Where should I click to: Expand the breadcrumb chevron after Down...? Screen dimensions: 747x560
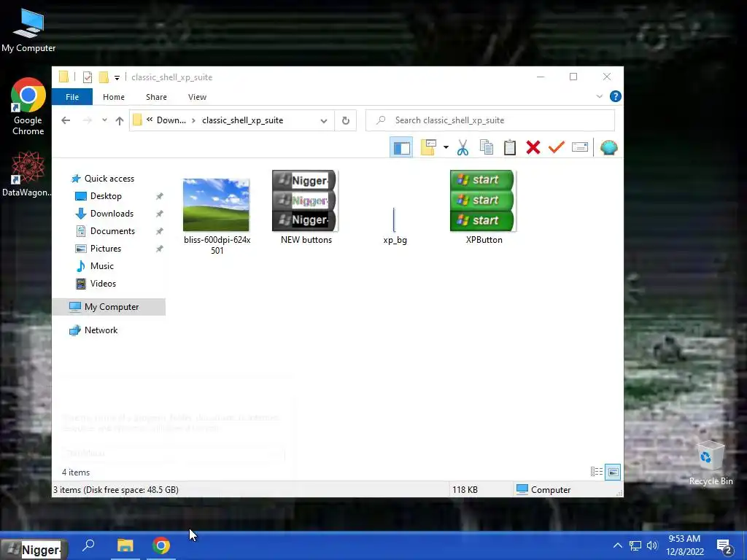194,120
